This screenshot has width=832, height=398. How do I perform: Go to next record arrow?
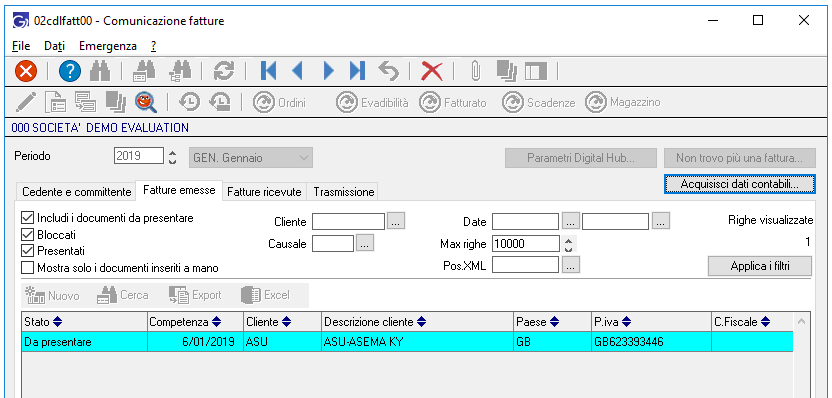tap(328, 71)
